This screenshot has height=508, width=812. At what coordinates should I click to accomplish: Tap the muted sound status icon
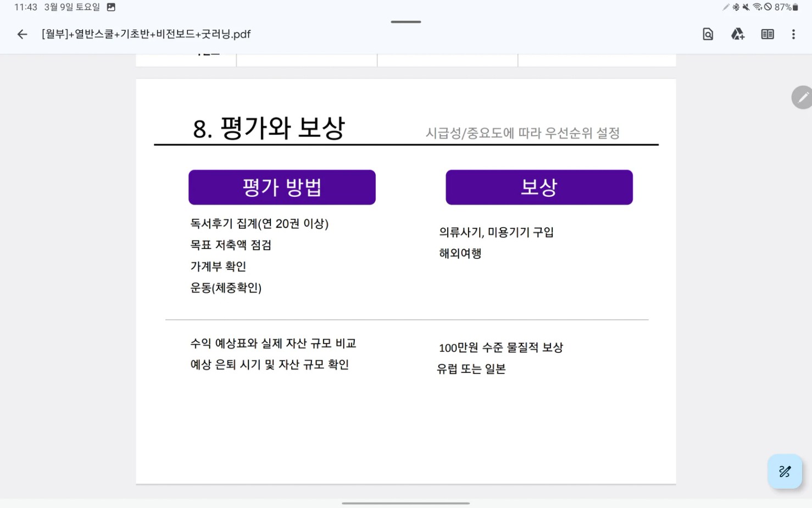coord(746,7)
